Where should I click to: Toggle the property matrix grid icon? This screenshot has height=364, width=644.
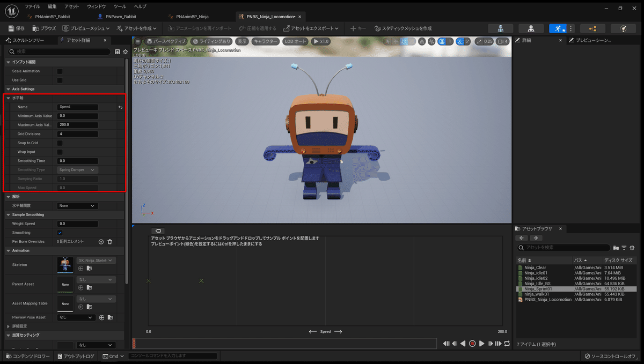pyautogui.click(x=118, y=51)
